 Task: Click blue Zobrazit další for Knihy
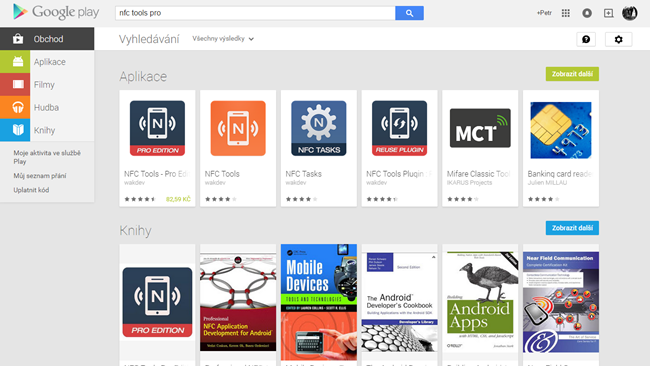[572, 228]
